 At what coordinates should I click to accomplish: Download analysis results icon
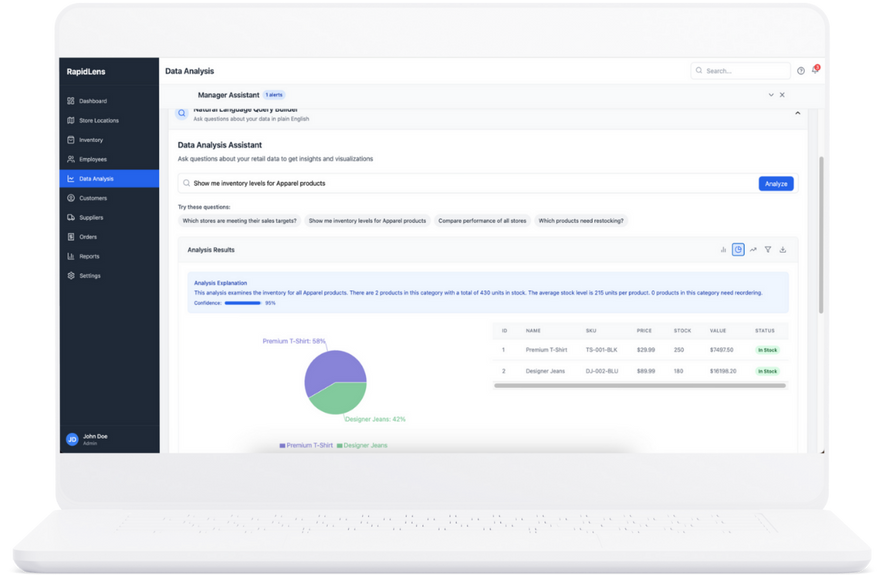[x=782, y=249]
